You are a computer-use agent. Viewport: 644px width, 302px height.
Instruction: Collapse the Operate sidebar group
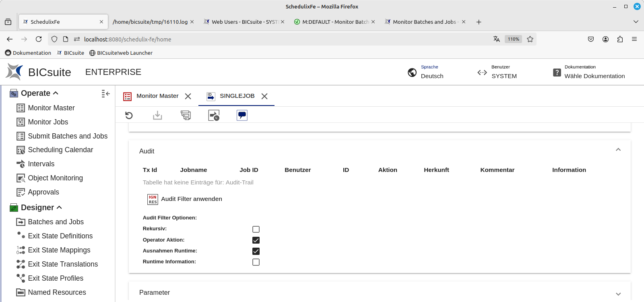click(56, 93)
